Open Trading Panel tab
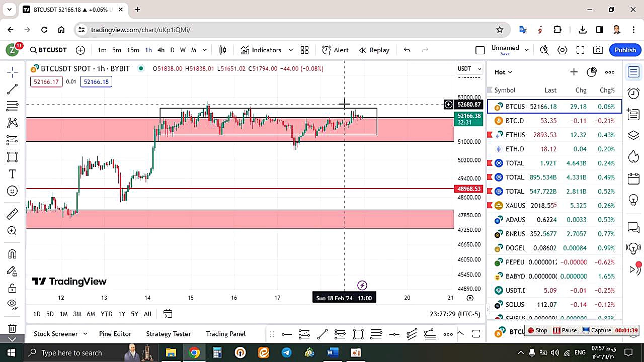 pyautogui.click(x=226, y=334)
